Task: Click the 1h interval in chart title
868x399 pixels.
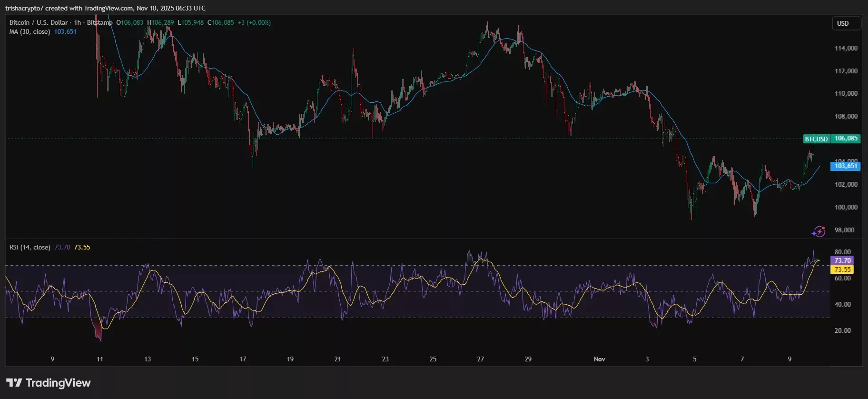Action: coord(78,22)
